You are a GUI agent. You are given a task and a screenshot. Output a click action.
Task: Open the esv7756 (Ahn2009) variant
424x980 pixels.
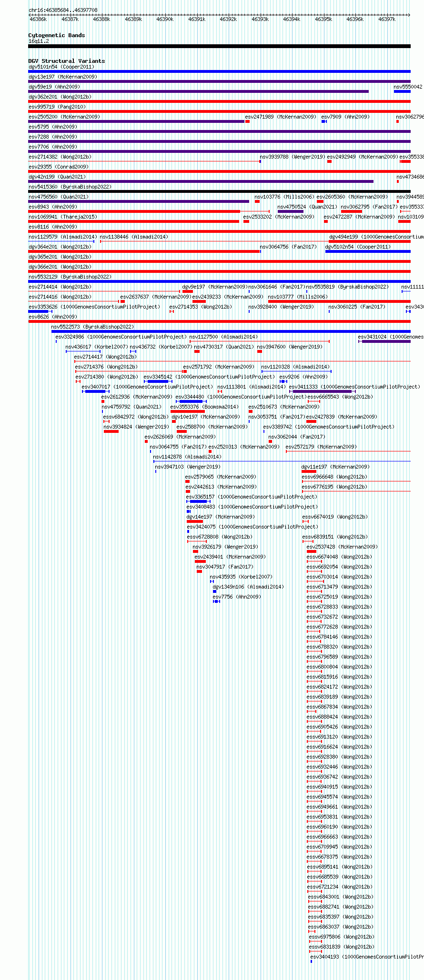pos(237,597)
